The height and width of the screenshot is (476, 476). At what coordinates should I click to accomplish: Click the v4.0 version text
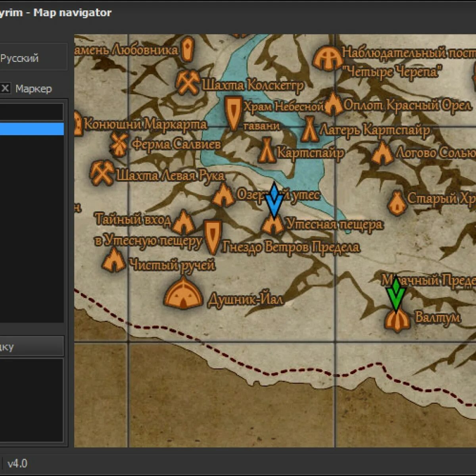pyautogui.click(x=17, y=463)
